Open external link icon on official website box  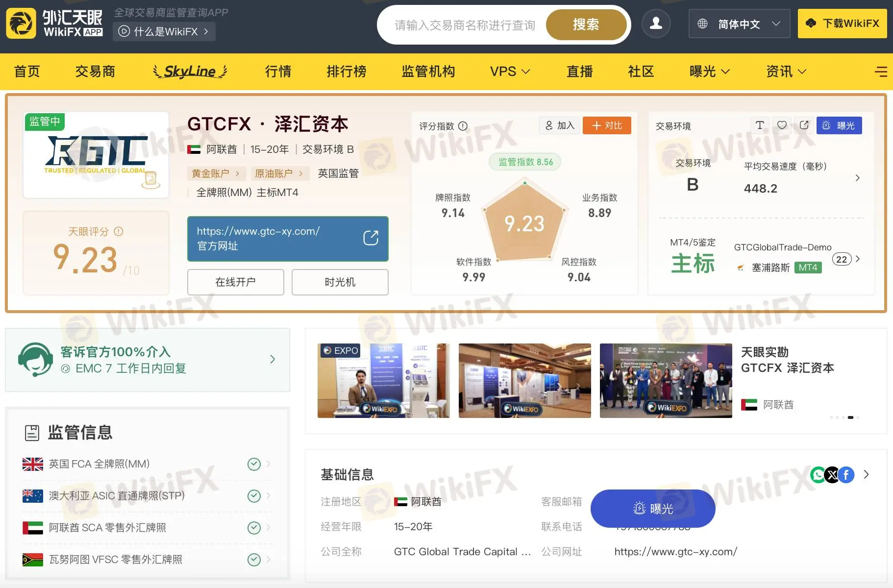pyautogui.click(x=371, y=238)
